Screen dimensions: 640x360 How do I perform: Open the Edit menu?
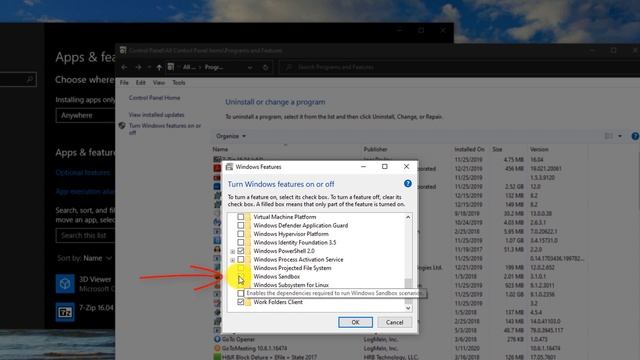pyautogui.click(x=141, y=82)
